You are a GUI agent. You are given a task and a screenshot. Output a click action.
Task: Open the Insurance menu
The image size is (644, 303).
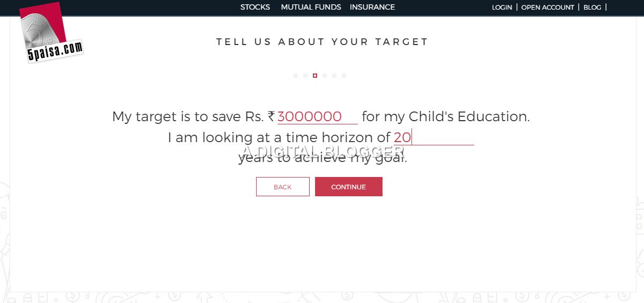tap(372, 8)
